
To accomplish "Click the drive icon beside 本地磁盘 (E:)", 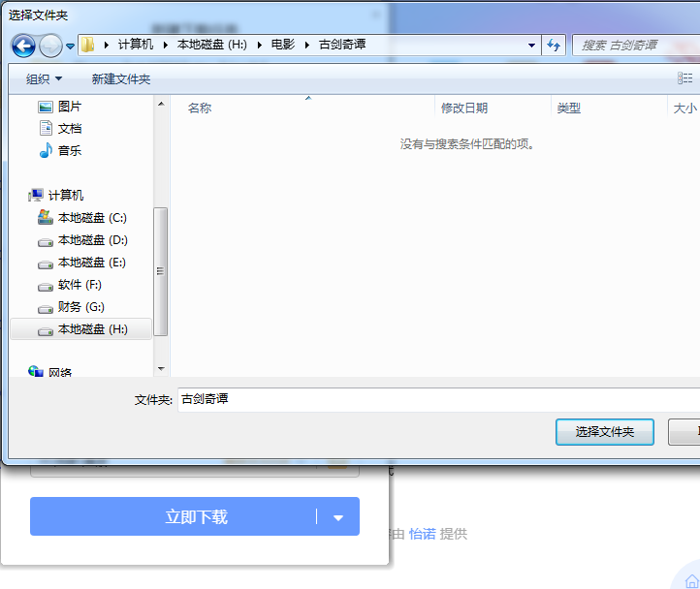I will tap(46, 264).
